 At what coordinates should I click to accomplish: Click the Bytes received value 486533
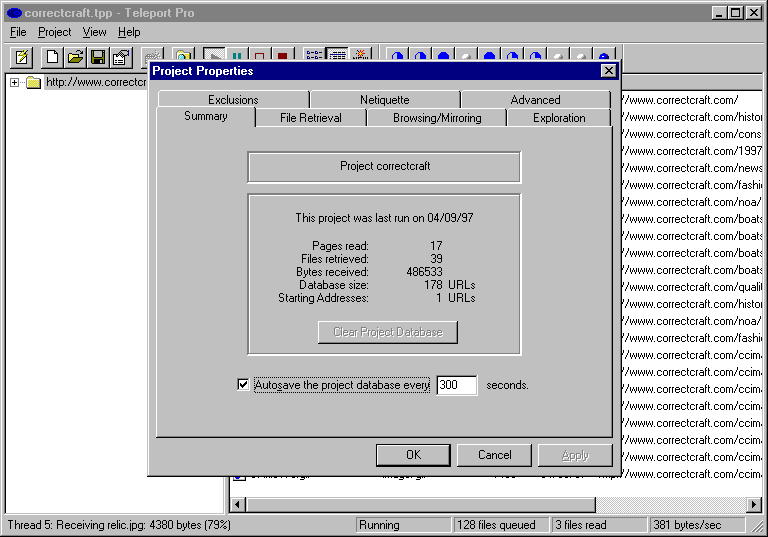(x=424, y=272)
